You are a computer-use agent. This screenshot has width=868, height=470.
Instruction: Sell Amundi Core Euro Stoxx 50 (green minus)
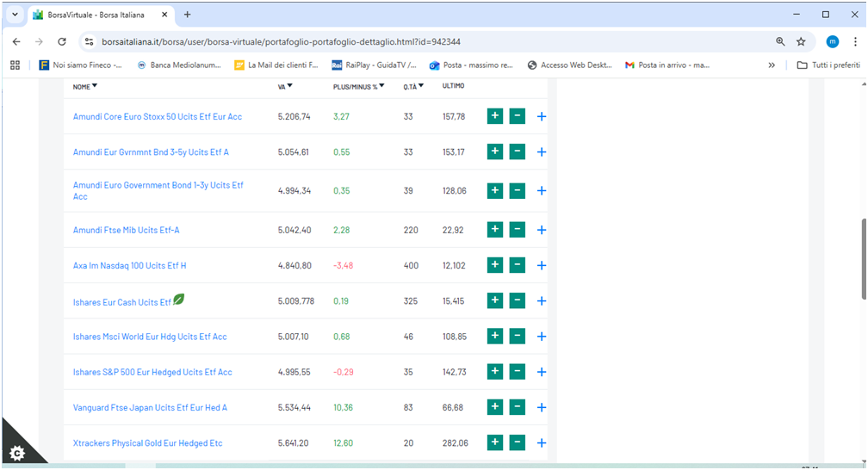click(517, 116)
